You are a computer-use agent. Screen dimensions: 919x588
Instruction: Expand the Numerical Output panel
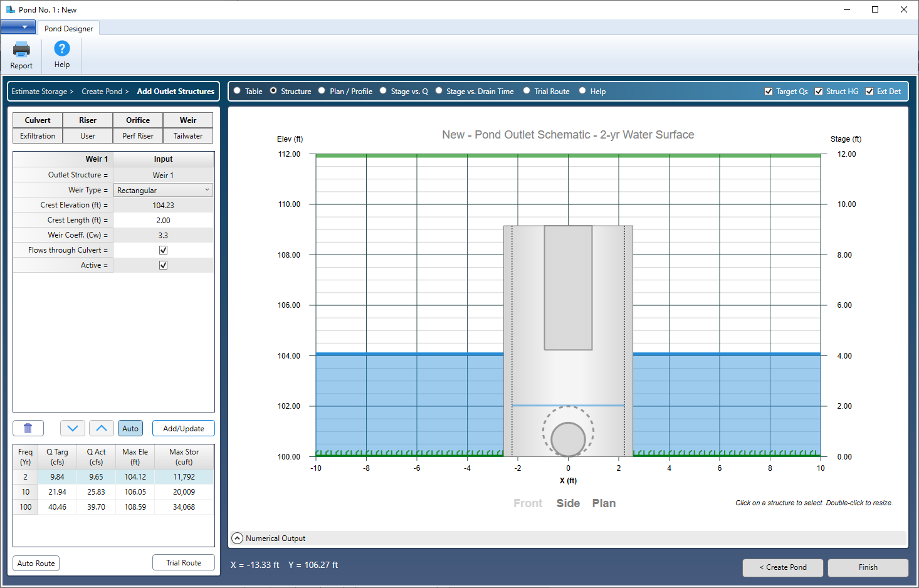coord(238,538)
